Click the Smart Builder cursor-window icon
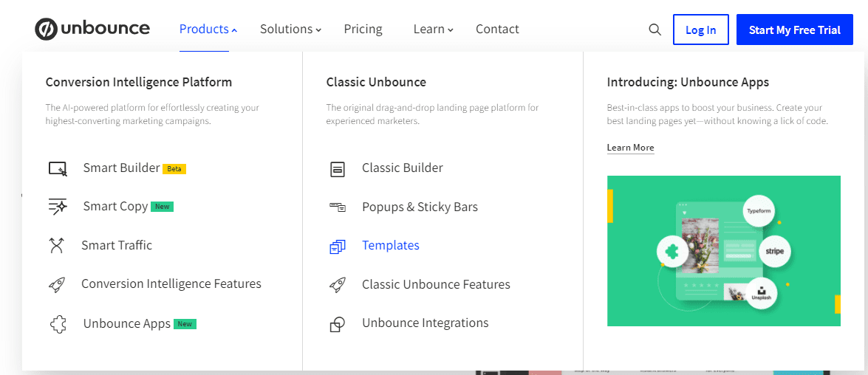Image resolution: width=868 pixels, height=375 pixels. click(x=58, y=169)
